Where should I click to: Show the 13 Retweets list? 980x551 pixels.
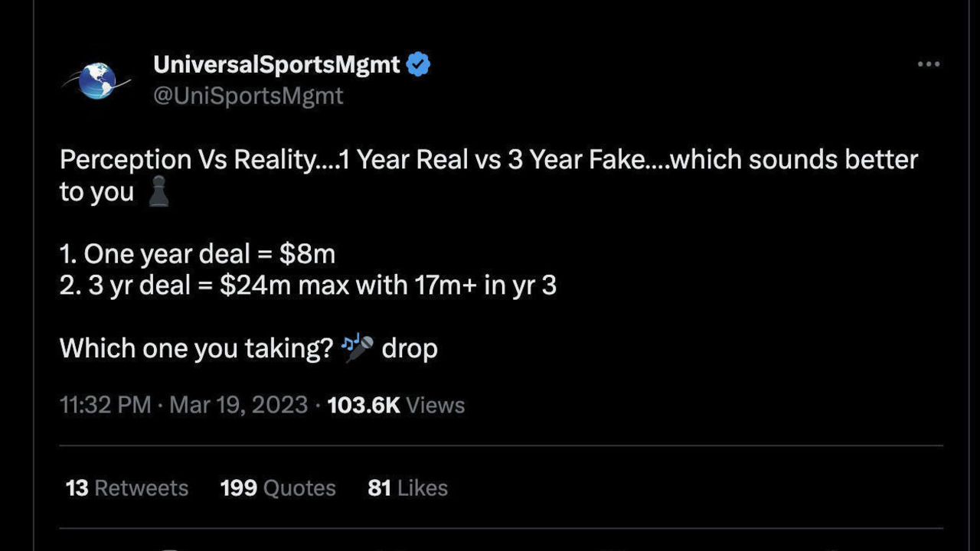[127, 488]
